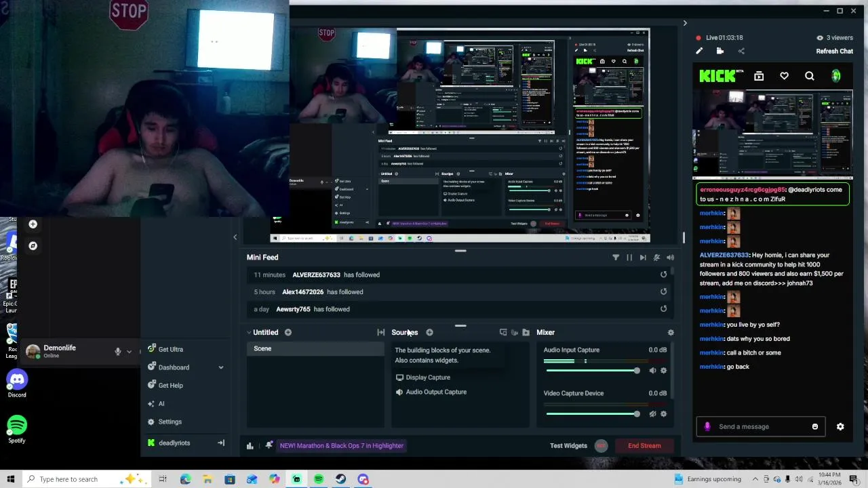868x488 pixels.
Task: Collapse the chat panel with chevron arrow
Action: 685,23
